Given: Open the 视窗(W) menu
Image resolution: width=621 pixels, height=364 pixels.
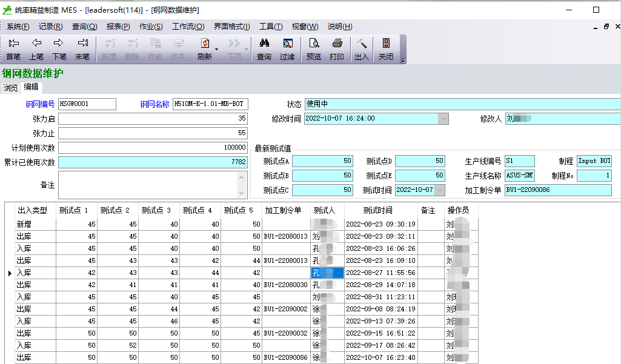Looking at the screenshot, I should (x=305, y=27).
